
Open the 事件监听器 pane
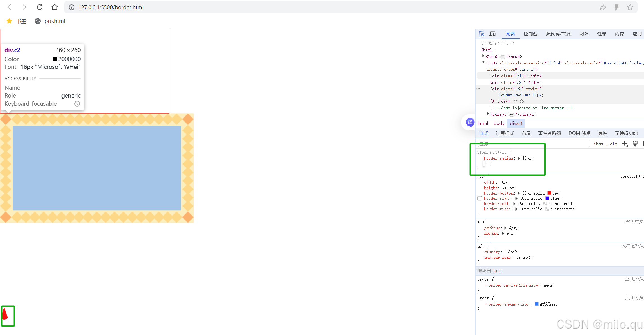click(x=549, y=133)
